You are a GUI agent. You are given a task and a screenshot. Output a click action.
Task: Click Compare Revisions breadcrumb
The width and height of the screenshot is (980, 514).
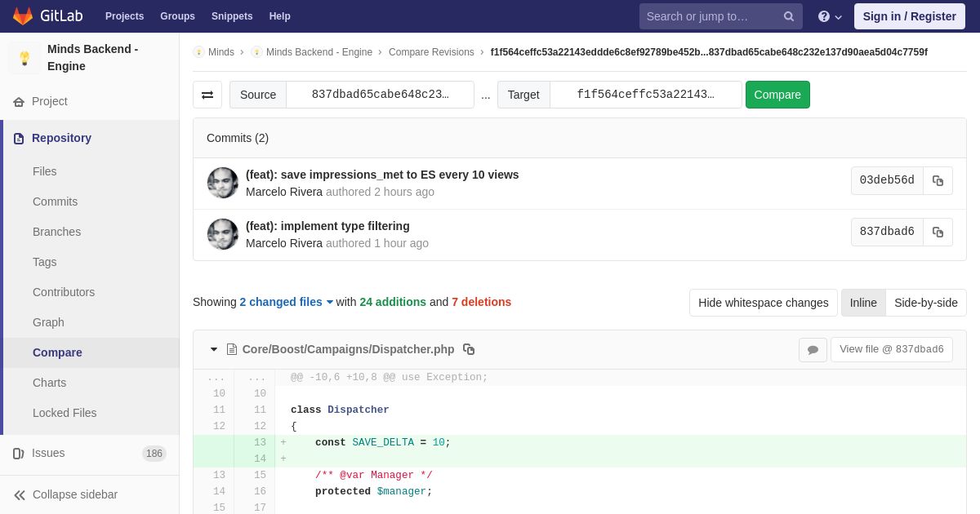[x=431, y=52]
